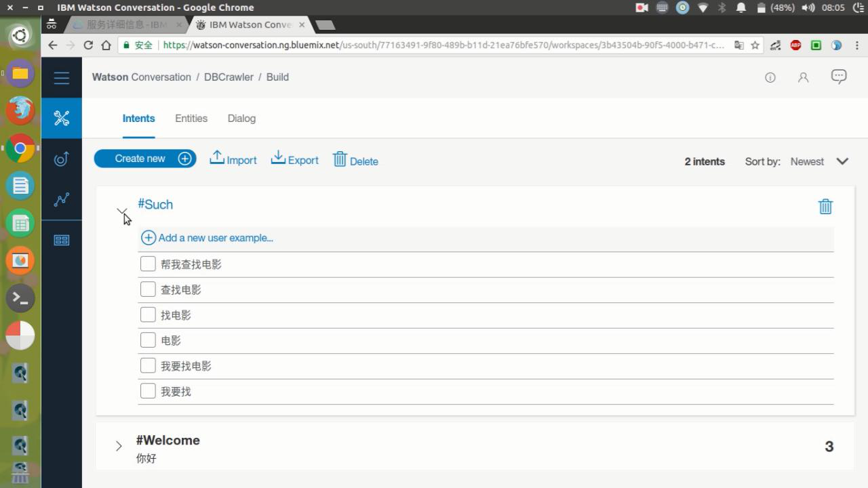Viewport: 868px width, 488px height.
Task: Collapse the #Such intent chevron
Action: tap(121, 211)
